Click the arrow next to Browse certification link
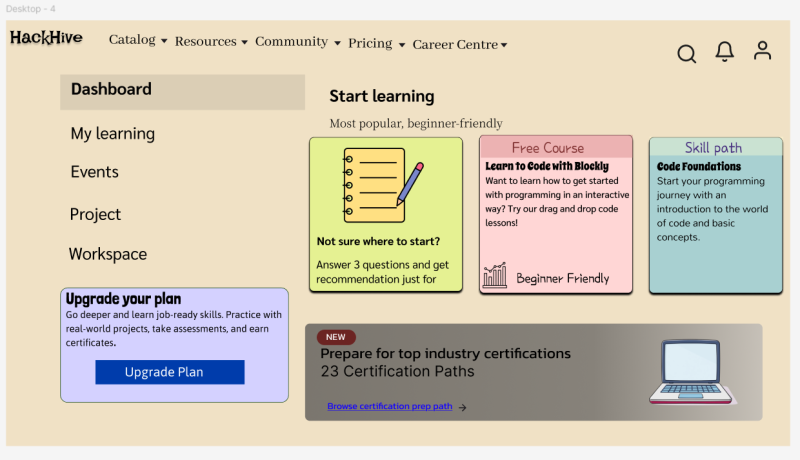Image resolution: width=800 pixels, height=460 pixels. pos(462,407)
